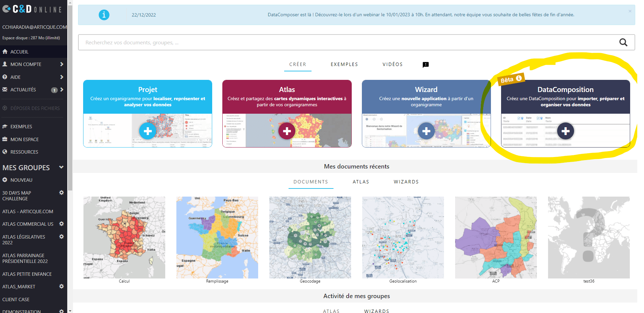644x313 pixels.
Task: Go to Accueil in sidebar
Action: coord(33,52)
